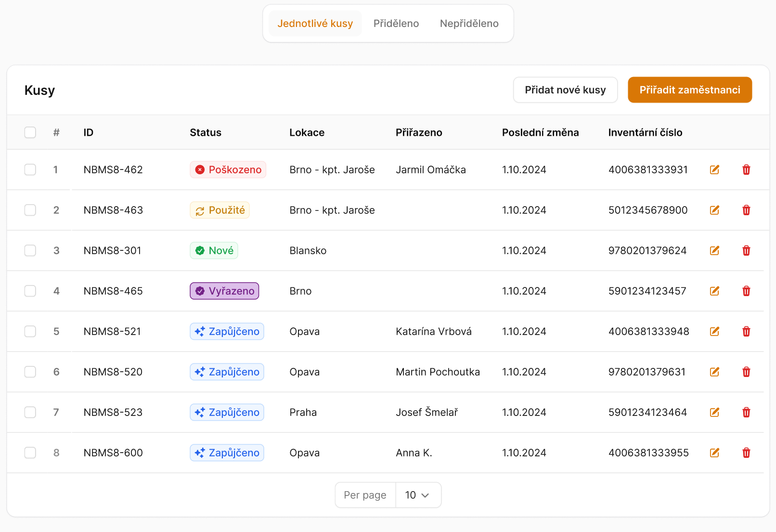Switch to Přiděleno tab
776x532 pixels.
(x=396, y=24)
